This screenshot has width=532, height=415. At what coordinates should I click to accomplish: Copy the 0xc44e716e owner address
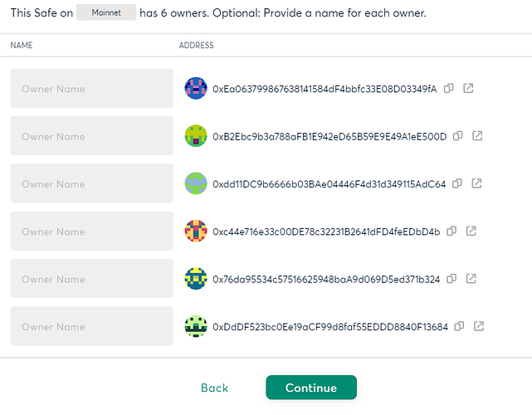coord(452,231)
